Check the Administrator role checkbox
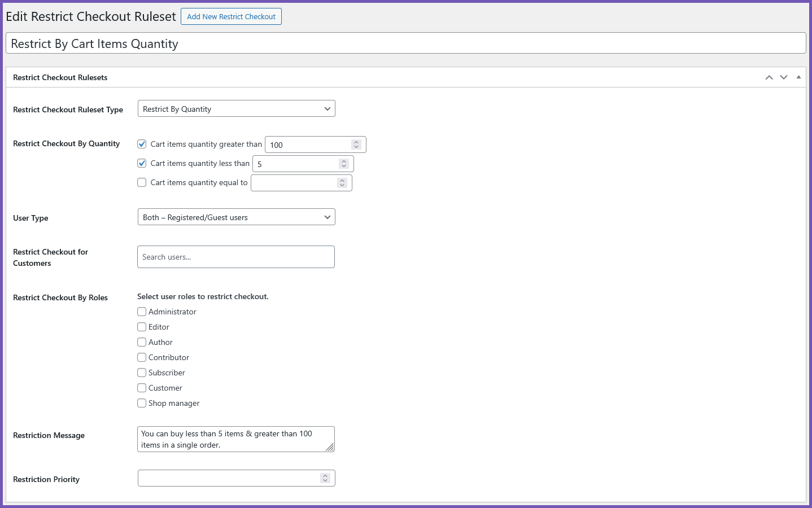This screenshot has width=812, height=508. 142,312
